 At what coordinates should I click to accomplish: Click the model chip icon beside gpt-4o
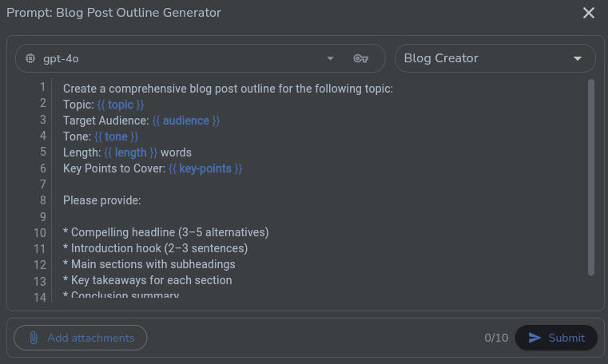click(30, 58)
